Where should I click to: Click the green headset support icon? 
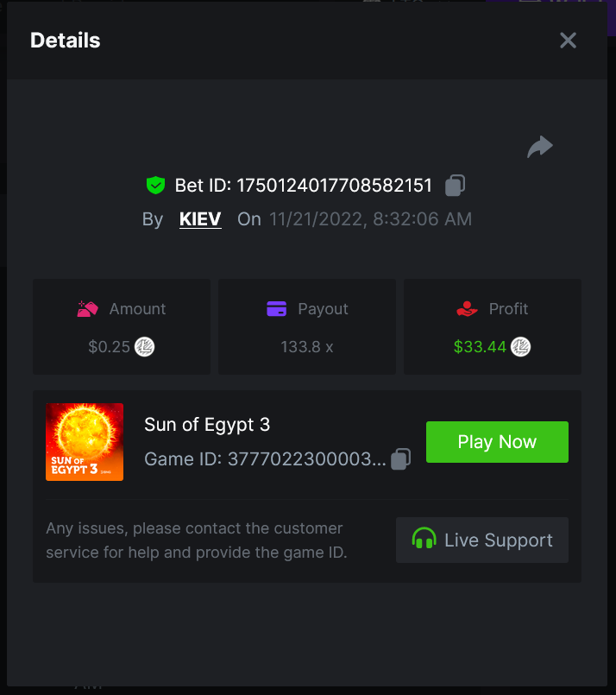(424, 540)
